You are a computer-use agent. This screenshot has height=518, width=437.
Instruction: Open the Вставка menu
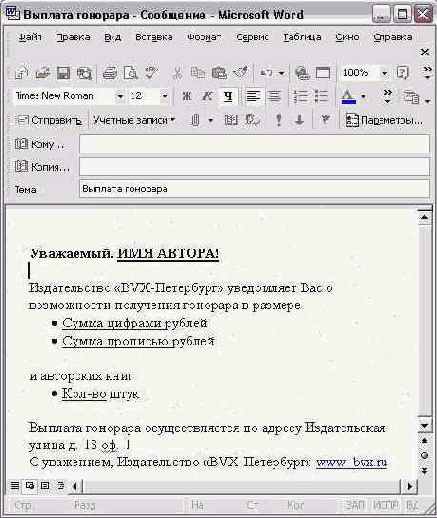point(154,37)
